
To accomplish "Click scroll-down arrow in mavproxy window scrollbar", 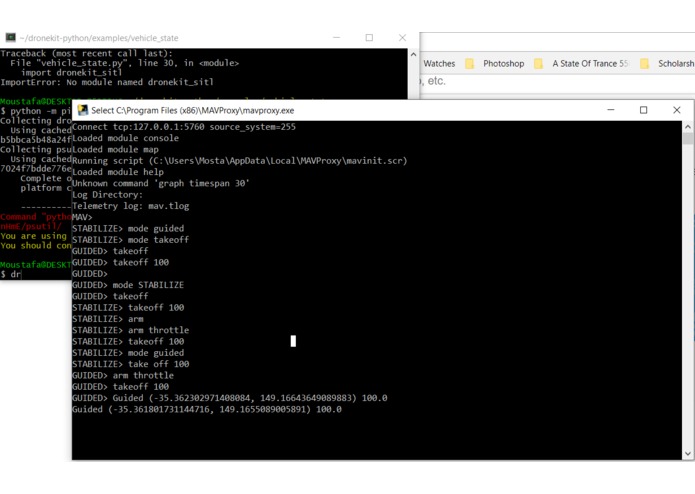I will [x=687, y=454].
